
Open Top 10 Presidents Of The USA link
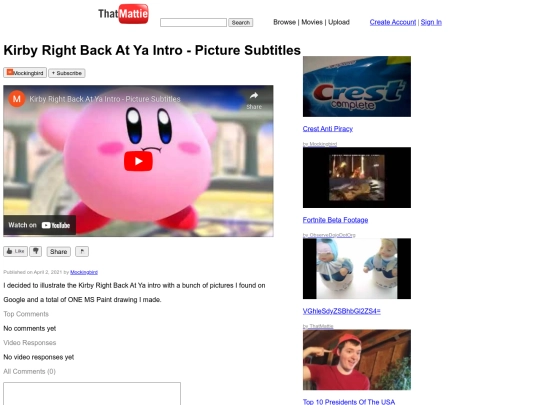coord(349,402)
